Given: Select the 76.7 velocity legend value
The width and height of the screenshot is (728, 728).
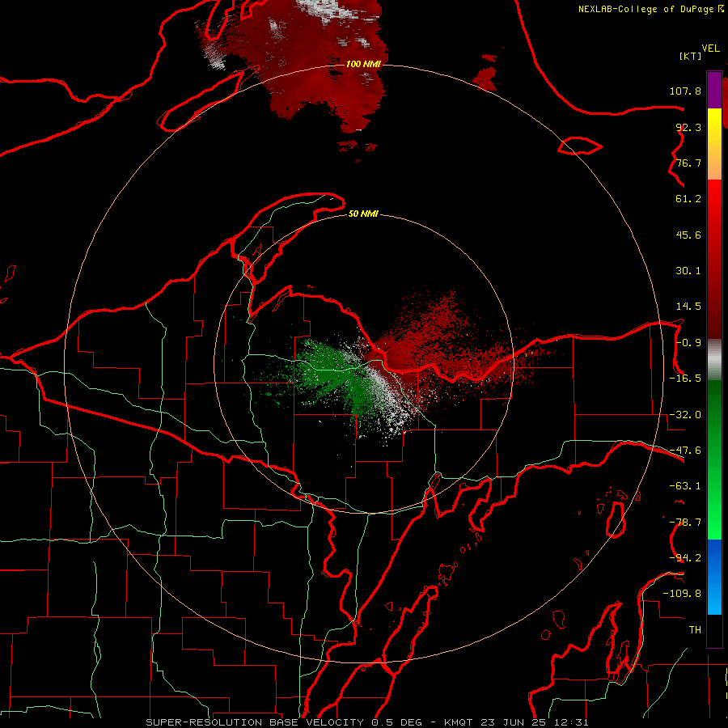Looking at the screenshot, I should [688, 163].
